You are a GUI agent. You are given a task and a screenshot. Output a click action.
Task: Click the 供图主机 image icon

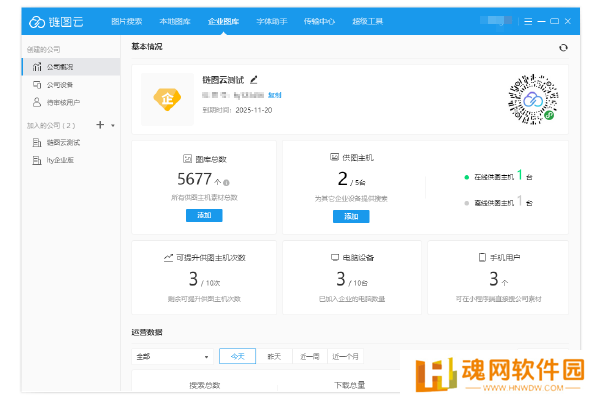(334, 157)
